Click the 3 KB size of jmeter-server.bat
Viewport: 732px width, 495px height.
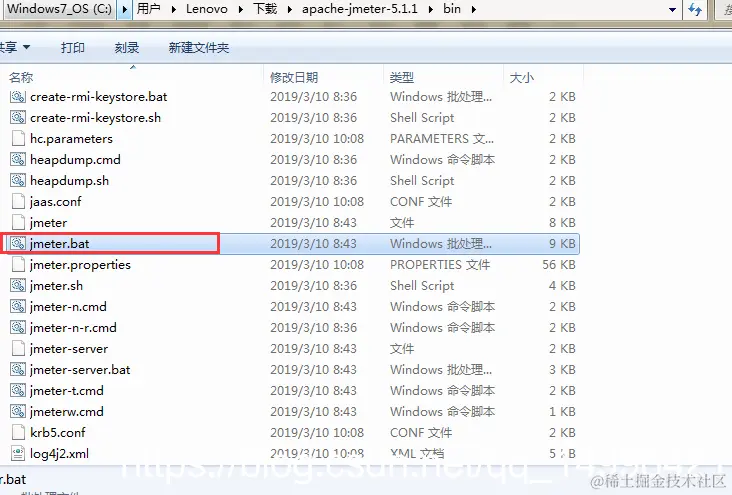coord(562,370)
